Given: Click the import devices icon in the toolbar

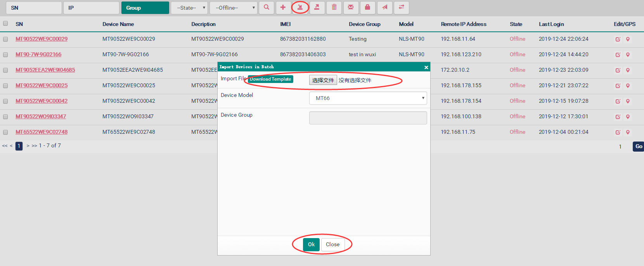Looking at the screenshot, I should (300, 7).
